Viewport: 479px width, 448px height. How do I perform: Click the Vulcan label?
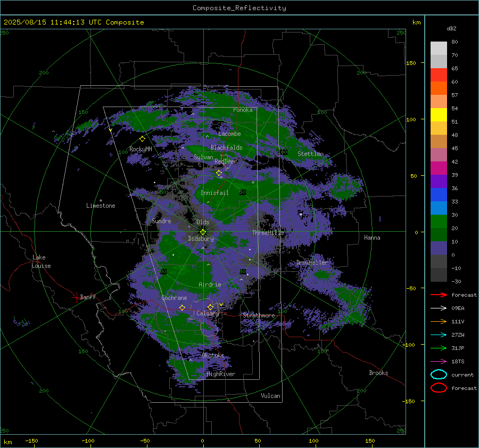pyautogui.click(x=270, y=396)
